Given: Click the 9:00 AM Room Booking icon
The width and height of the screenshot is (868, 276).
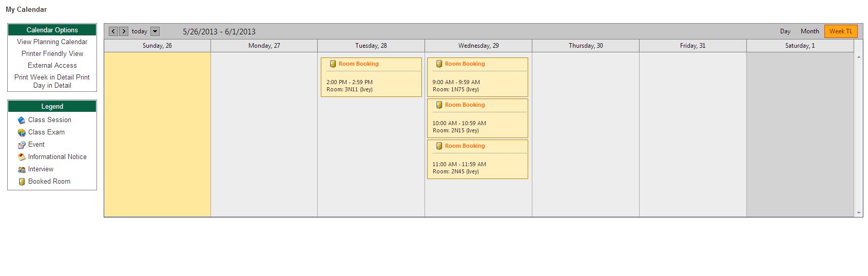Looking at the screenshot, I should tap(439, 64).
